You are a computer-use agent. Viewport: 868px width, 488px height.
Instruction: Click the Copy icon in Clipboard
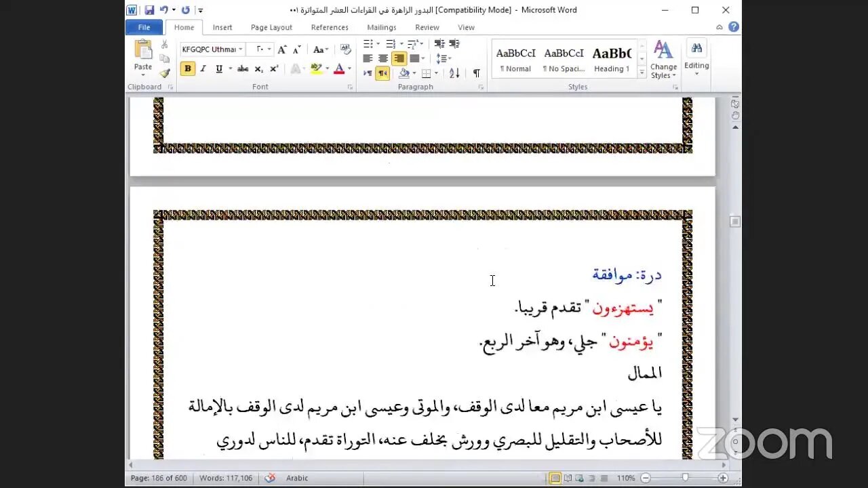click(164, 59)
